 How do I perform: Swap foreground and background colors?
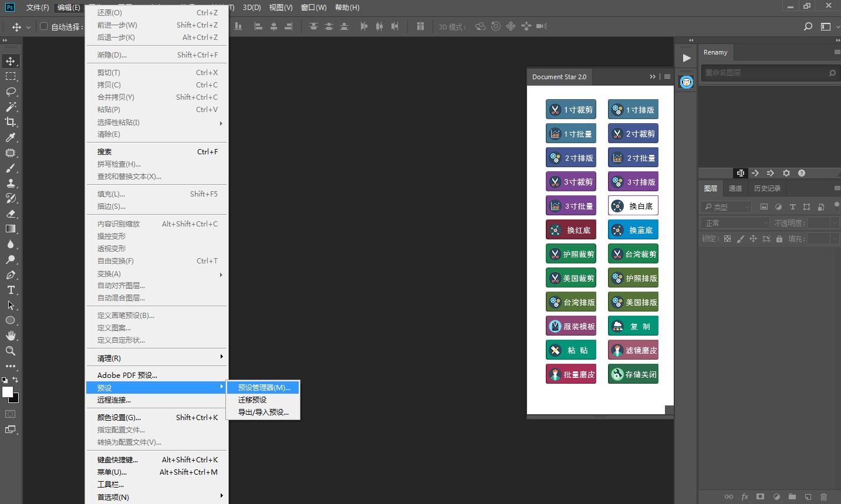[15, 380]
